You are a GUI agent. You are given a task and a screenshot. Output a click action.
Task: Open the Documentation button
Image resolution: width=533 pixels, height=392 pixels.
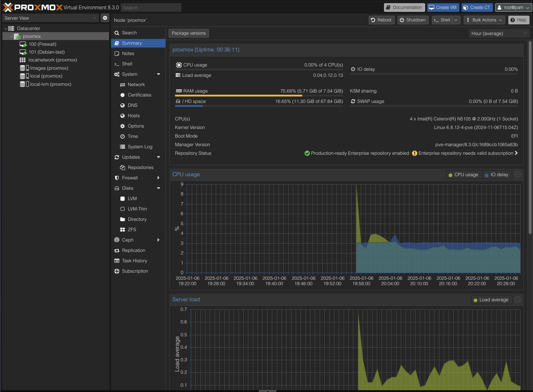coord(404,8)
